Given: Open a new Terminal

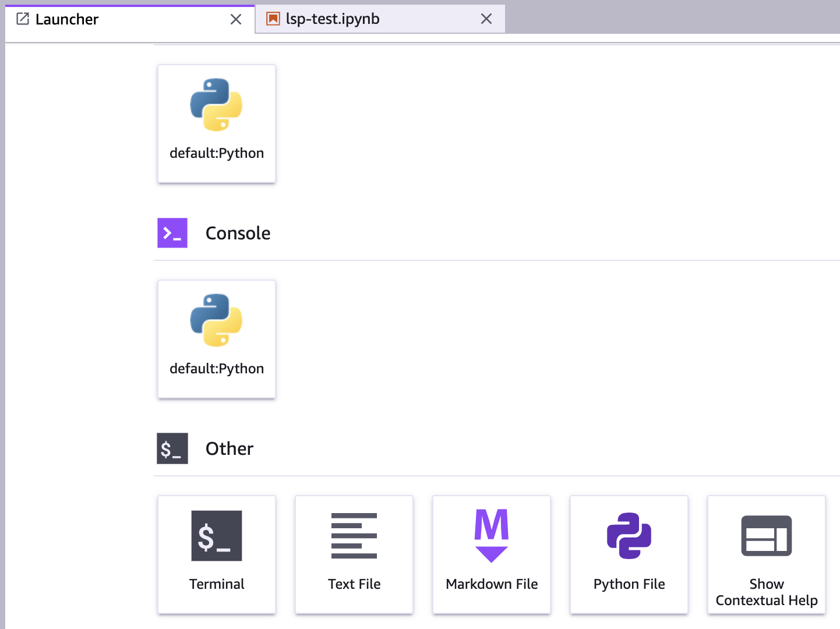Looking at the screenshot, I should tap(216, 554).
